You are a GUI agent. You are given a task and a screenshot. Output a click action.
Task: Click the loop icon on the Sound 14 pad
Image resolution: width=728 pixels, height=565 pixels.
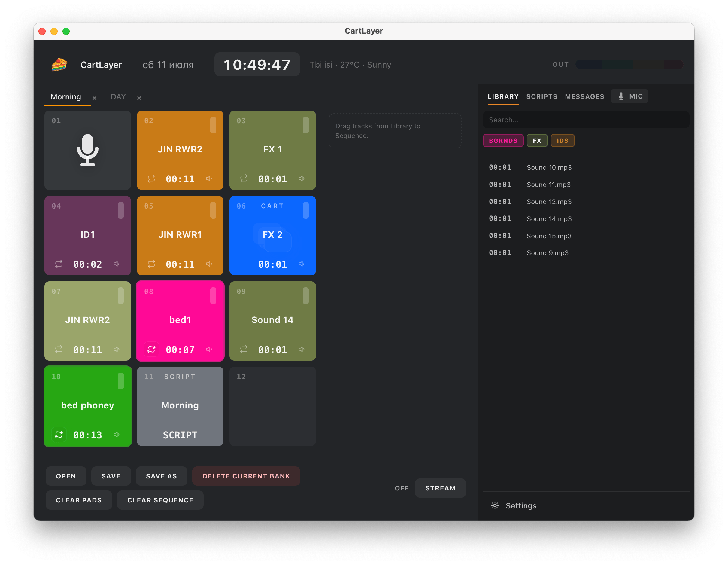244,349
